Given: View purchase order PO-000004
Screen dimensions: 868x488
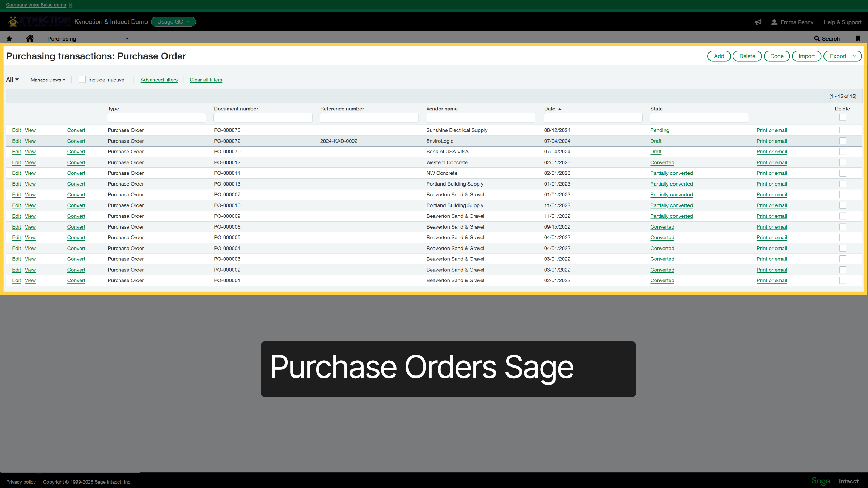Looking at the screenshot, I should click(30, 249).
